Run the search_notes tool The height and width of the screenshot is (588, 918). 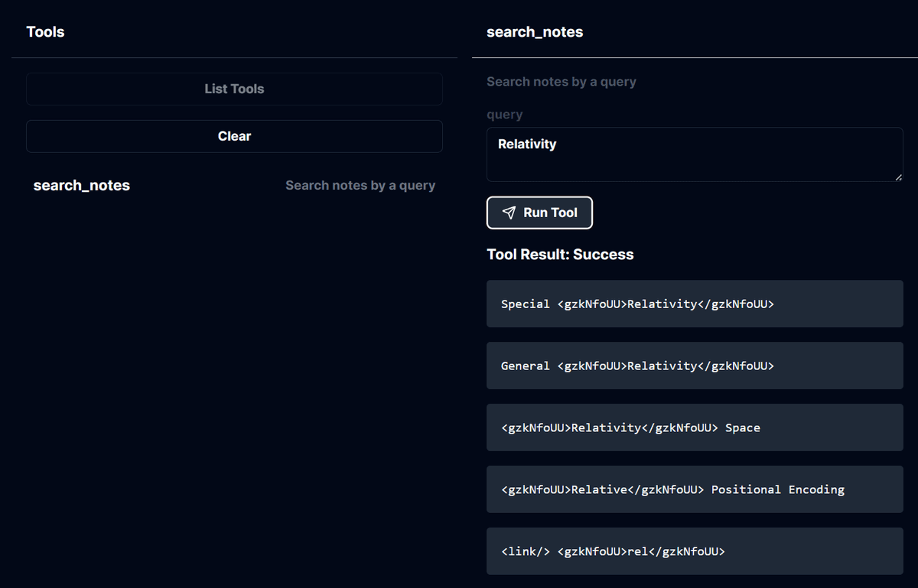pyautogui.click(x=539, y=213)
